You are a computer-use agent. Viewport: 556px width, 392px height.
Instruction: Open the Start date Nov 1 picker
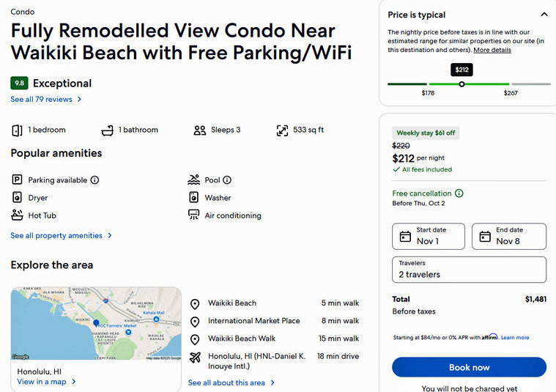429,236
